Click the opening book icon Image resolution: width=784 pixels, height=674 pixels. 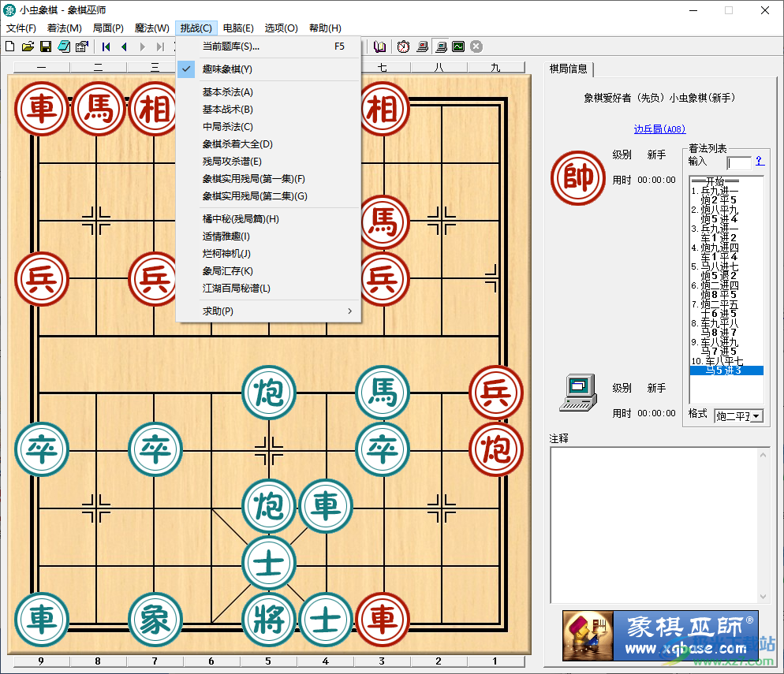pyautogui.click(x=379, y=47)
